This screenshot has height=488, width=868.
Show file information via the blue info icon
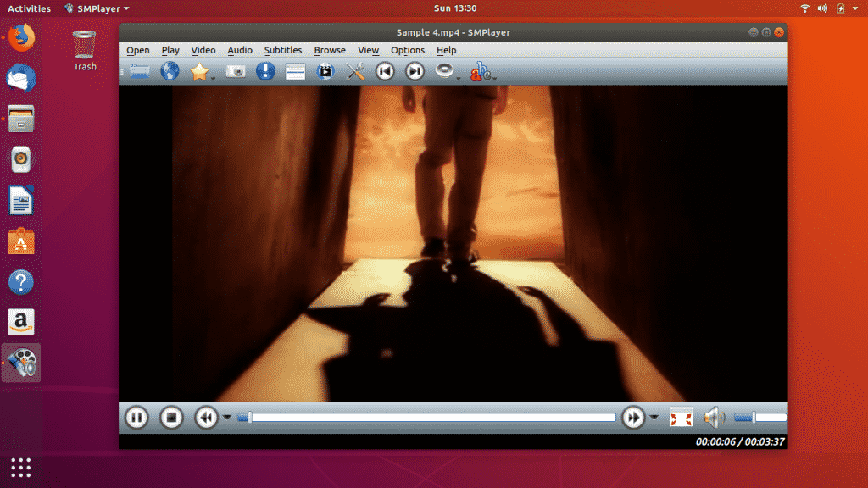coord(266,71)
